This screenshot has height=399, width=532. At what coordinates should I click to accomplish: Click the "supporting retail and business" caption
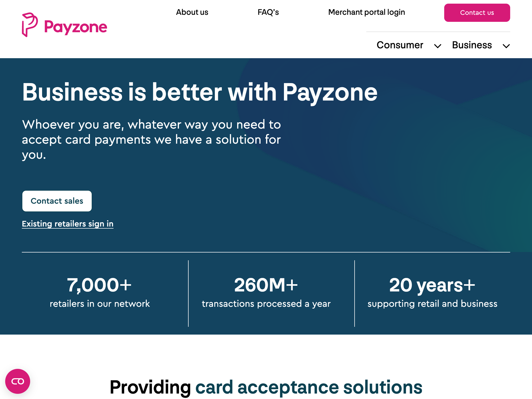pyautogui.click(x=432, y=304)
